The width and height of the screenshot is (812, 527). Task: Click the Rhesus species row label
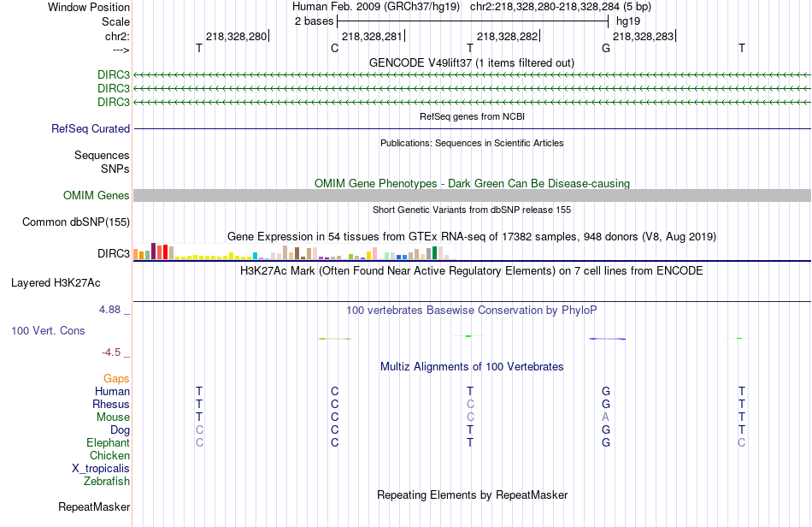111,404
